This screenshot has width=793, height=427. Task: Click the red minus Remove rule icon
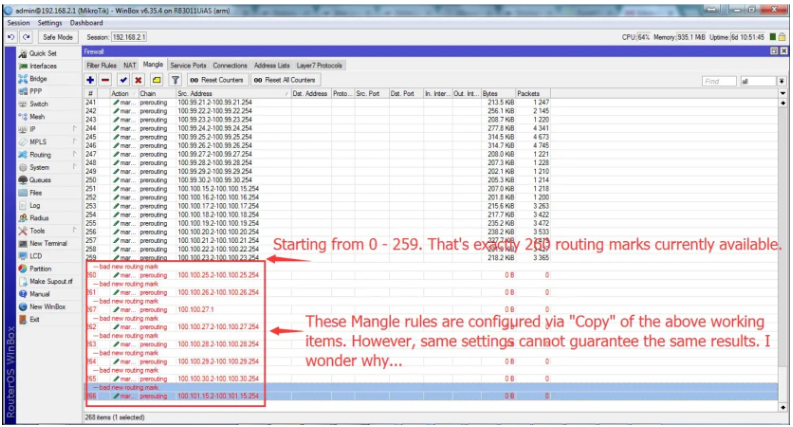105,80
